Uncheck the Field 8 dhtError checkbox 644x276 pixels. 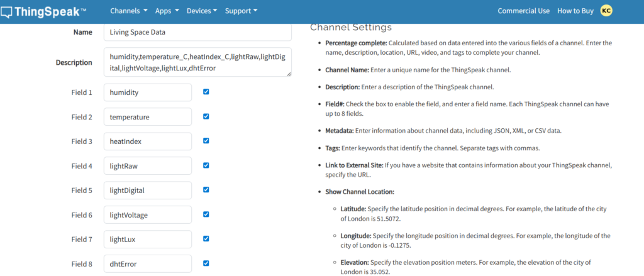206,263
